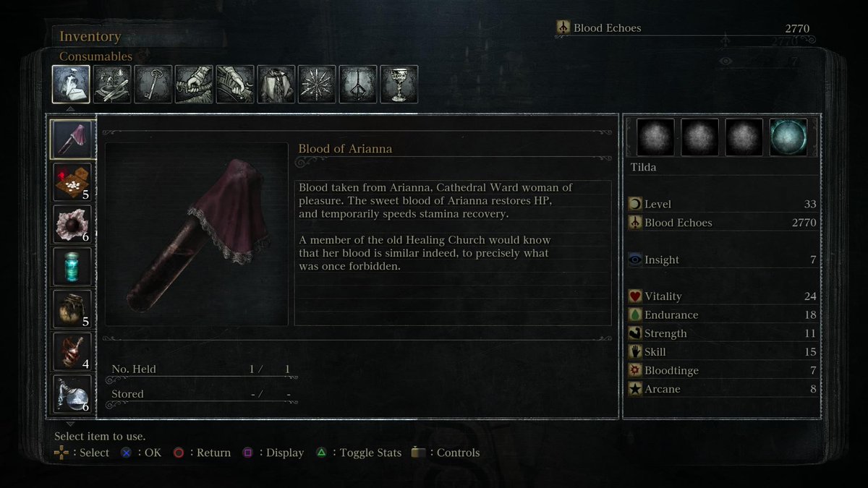Select the pale pebble item slot

(x=72, y=224)
